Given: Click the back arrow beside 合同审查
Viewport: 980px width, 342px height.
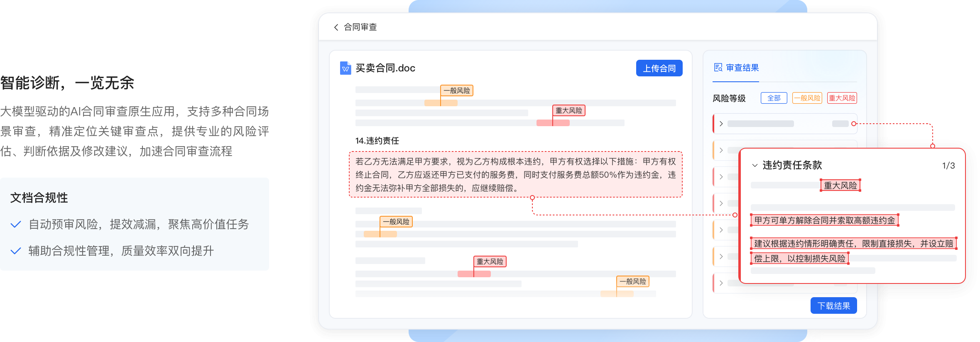Looking at the screenshot, I should pyautogui.click(x=336, y=27).
